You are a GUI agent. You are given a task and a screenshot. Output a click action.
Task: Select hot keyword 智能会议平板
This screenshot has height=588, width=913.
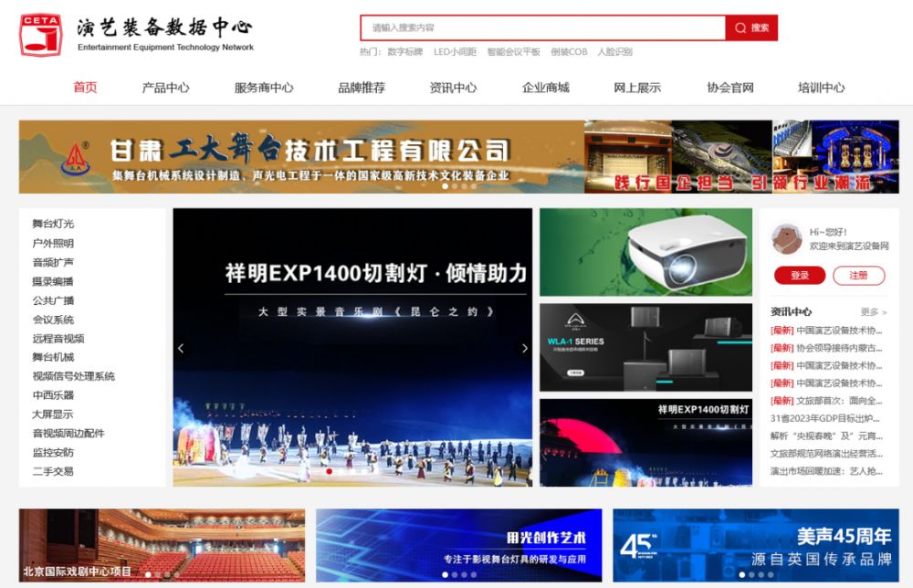pyautogui.click(x=513, y=52)
